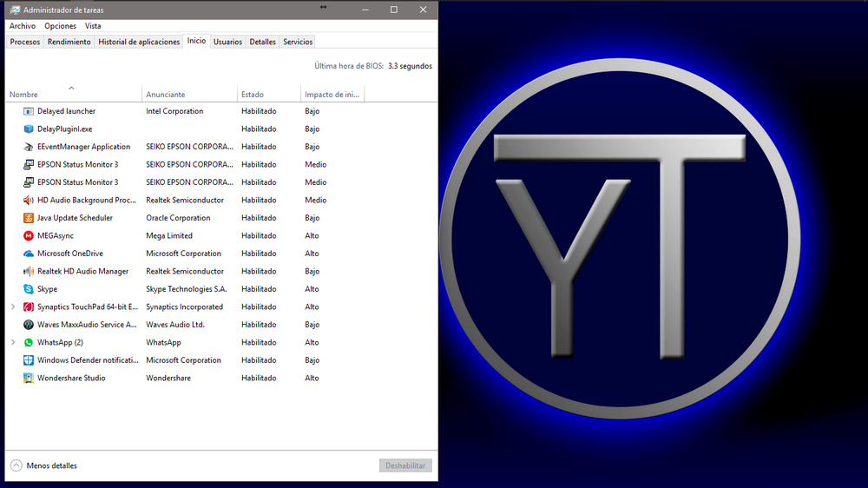Select the Waves Audio Ltd. publisher cell
Image resolution: width=868 pixels, height=488 pixels.
pos(175,324)
